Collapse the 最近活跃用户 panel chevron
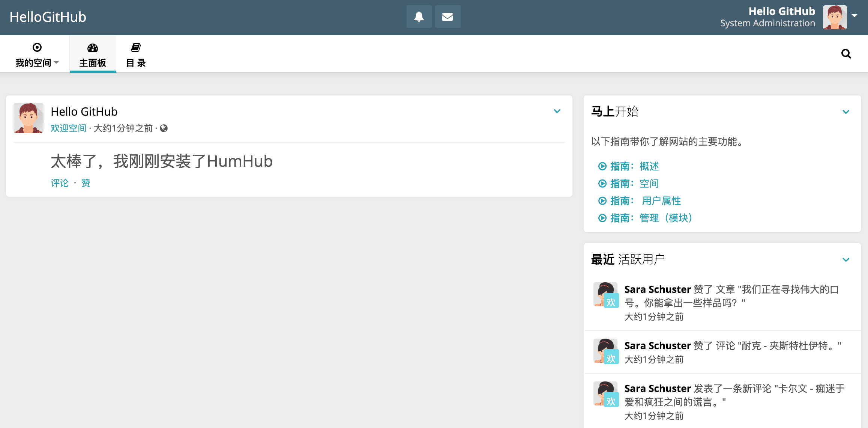This screenshot has height=428, width=868. click(846, 260)
